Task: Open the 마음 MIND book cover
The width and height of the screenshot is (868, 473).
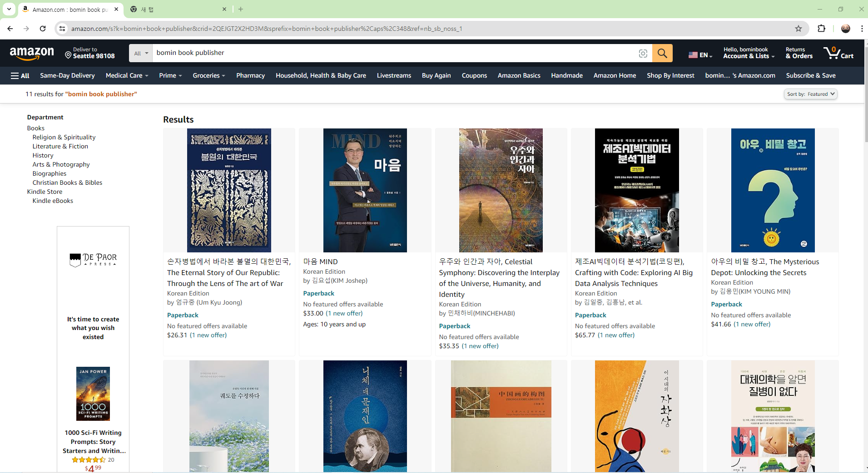Action: (x=365, y=190)
